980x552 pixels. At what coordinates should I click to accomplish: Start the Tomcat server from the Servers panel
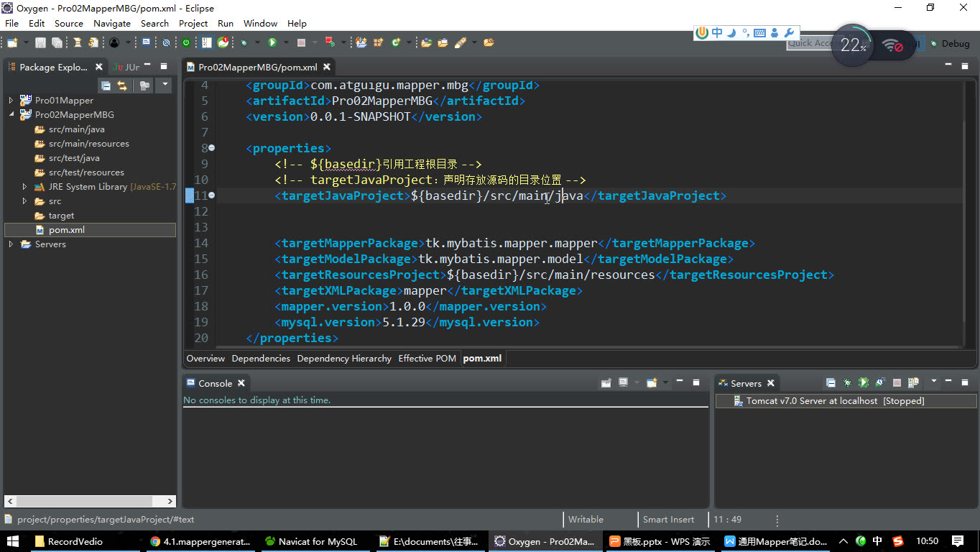pyautogui.click(x=863, y=383)
